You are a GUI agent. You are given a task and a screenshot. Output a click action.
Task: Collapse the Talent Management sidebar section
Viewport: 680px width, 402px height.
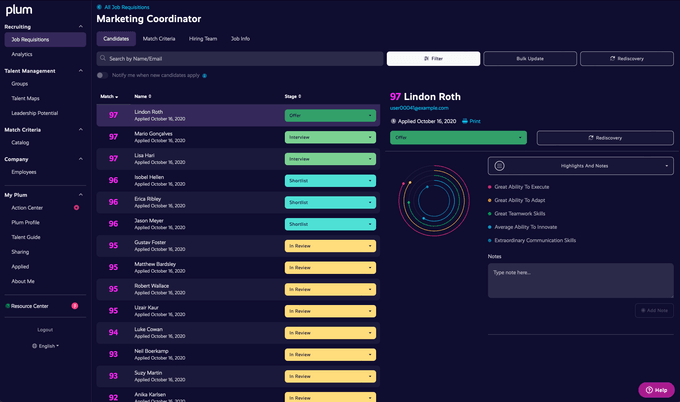pyautogui.click(x=80, y=70)
